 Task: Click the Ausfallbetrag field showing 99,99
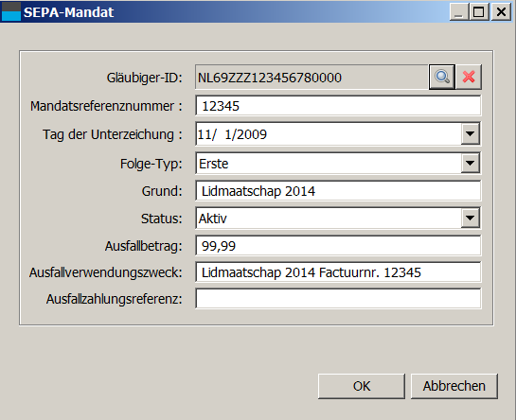[x=338, y=246]
